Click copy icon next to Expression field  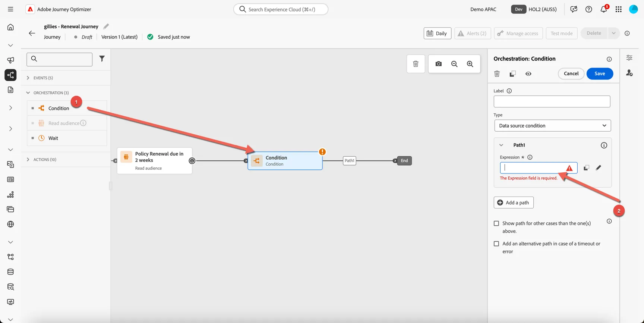[586, 168]
